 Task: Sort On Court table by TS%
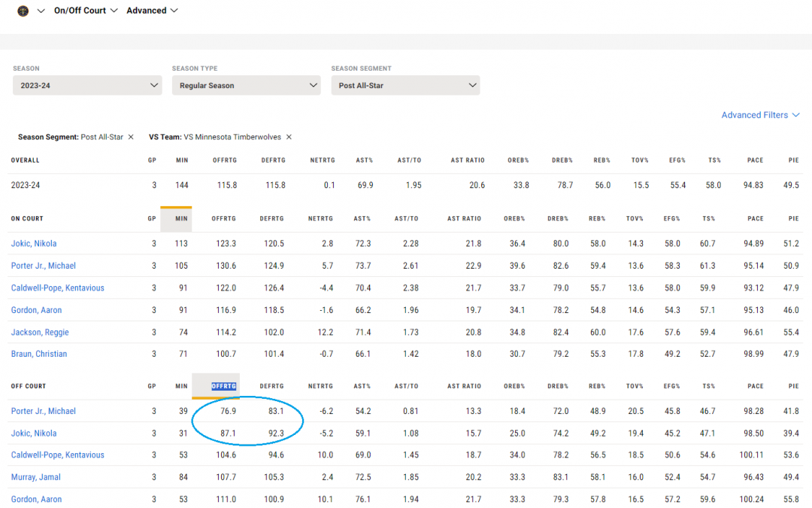click(709, 219)
